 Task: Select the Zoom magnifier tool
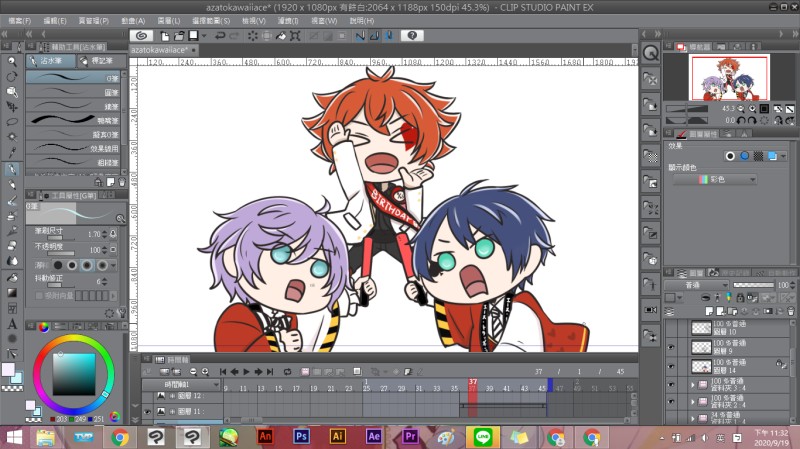(x=12, y=61)
